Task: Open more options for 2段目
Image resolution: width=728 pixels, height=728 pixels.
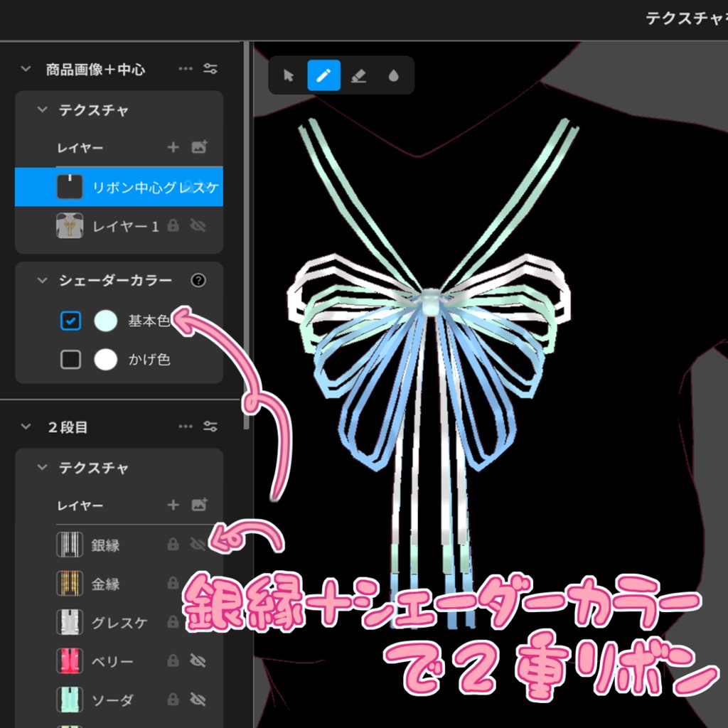Action: [186, 427]
